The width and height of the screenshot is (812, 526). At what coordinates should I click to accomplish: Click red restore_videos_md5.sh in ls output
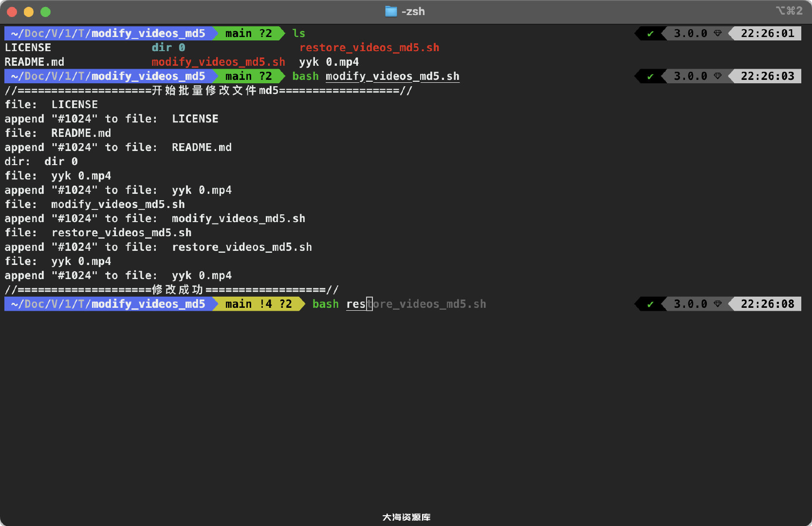point(369,48)
